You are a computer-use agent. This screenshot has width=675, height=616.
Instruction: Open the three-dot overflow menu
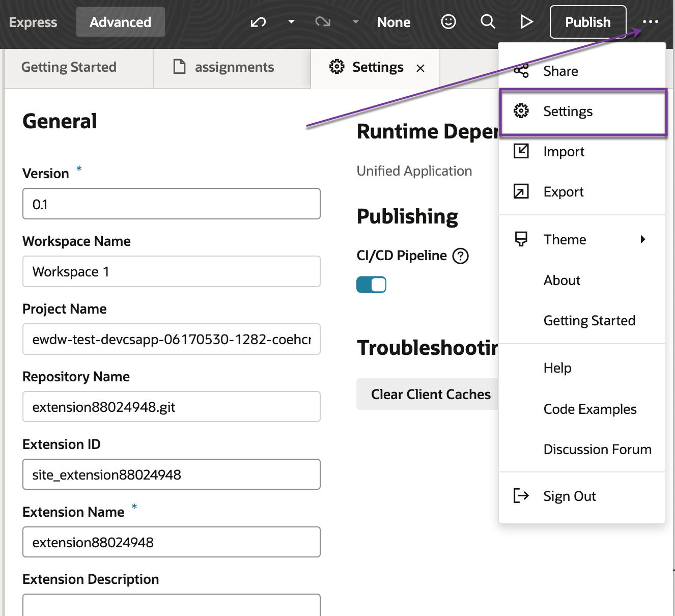pos(650,22)
